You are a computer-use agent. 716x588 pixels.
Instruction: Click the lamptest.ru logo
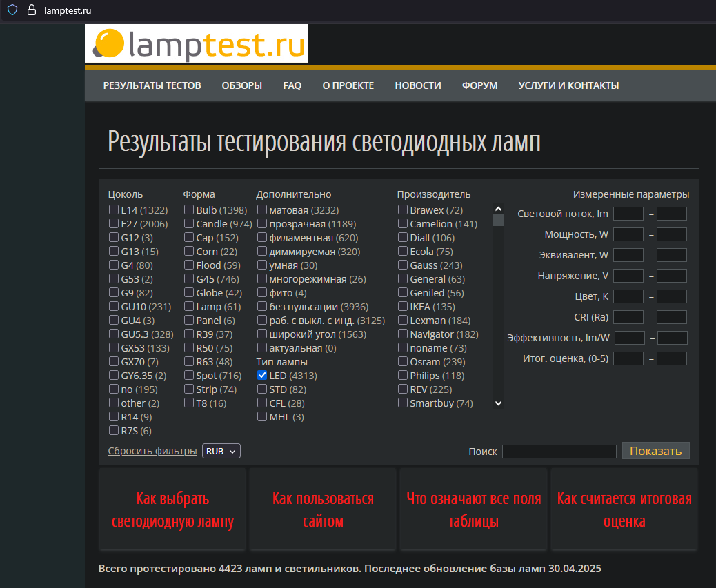197,43
